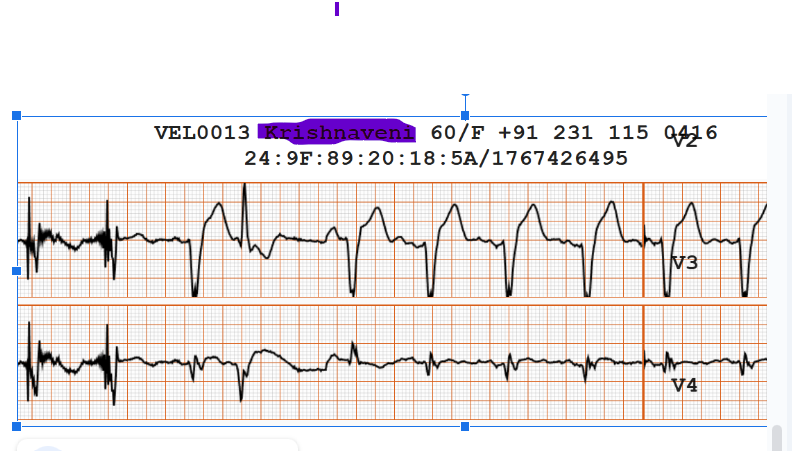Click the phone number +91 231 115 0416
Image resolution: width=792 pixels, height=451 pixels.
tap(608, 133)
